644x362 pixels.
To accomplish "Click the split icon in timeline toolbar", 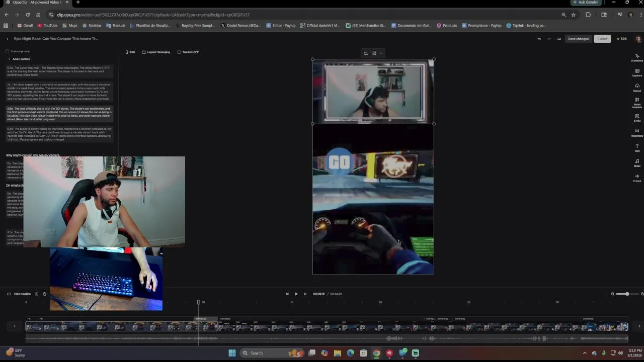I will pyautogui.click(x=37, y=294).
